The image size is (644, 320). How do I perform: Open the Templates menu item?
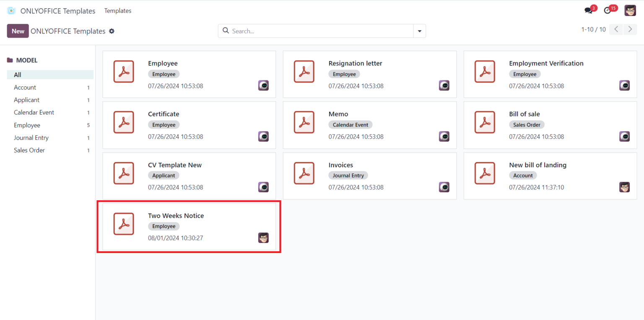117,11
